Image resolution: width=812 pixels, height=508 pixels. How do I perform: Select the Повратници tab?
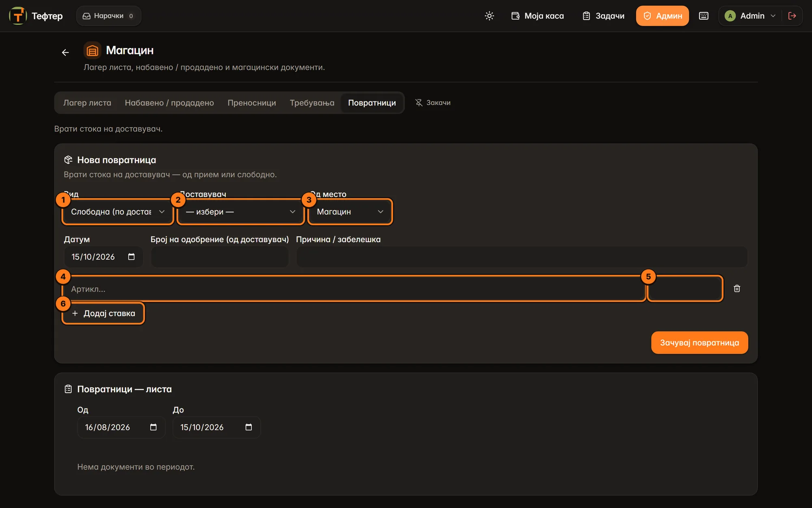(x=372, y=103)
